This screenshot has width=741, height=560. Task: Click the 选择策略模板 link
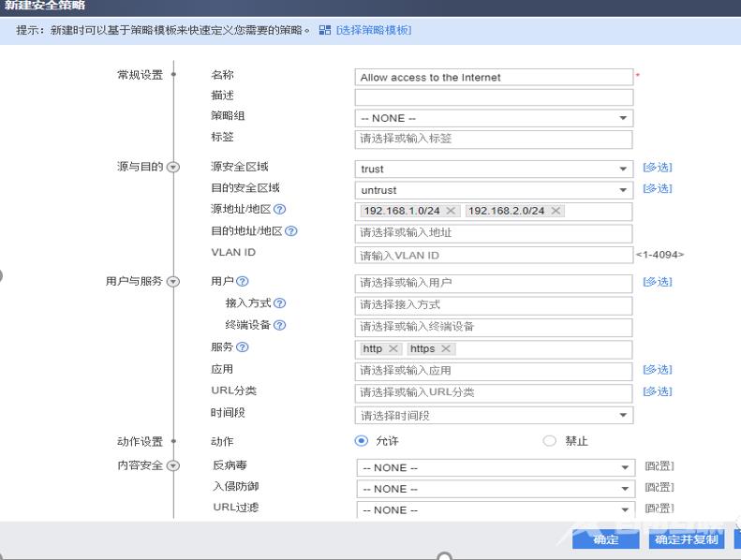pos(373,30)
